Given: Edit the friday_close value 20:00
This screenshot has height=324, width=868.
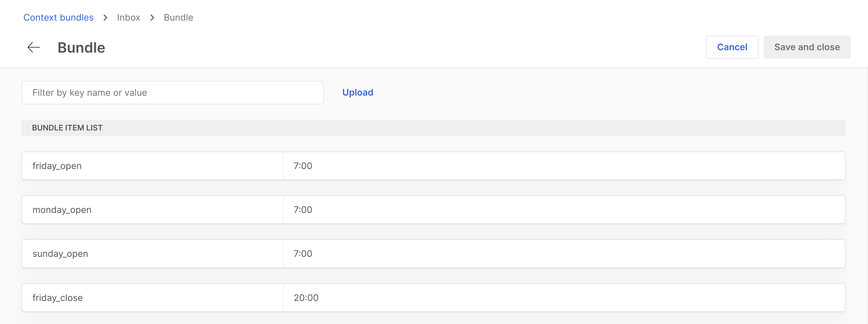Looking at the screenshot, I should point(563,298).
